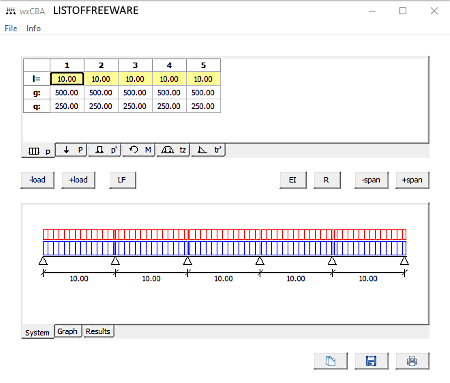Open load factors with LF button
Image resolution: width=450 pixels, height=383 pixels.
coord(122,180)
